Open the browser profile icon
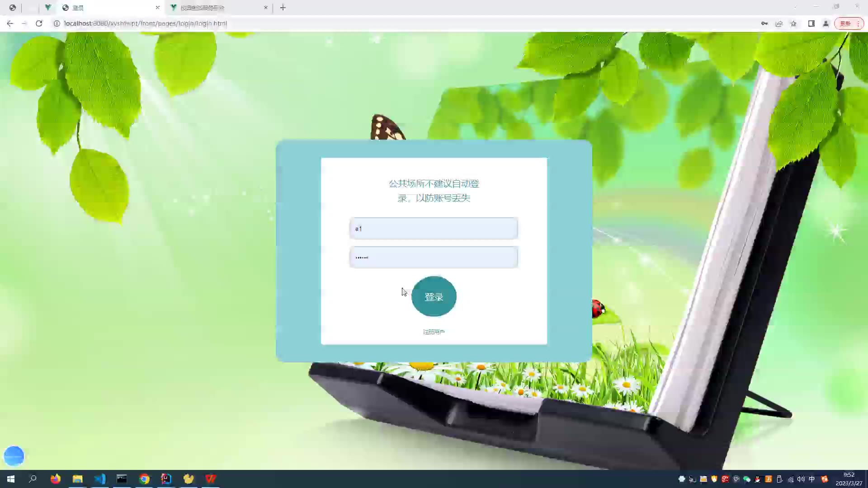 click(x=826, y=23)
